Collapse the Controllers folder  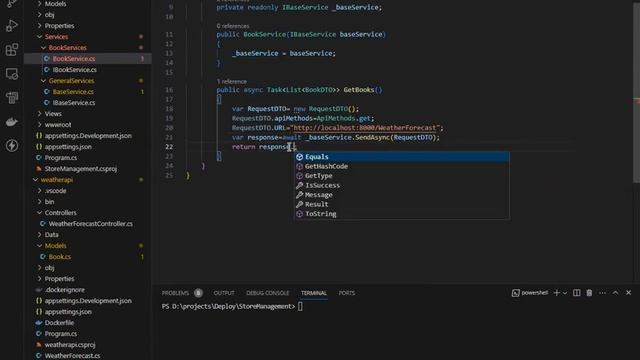88,213
